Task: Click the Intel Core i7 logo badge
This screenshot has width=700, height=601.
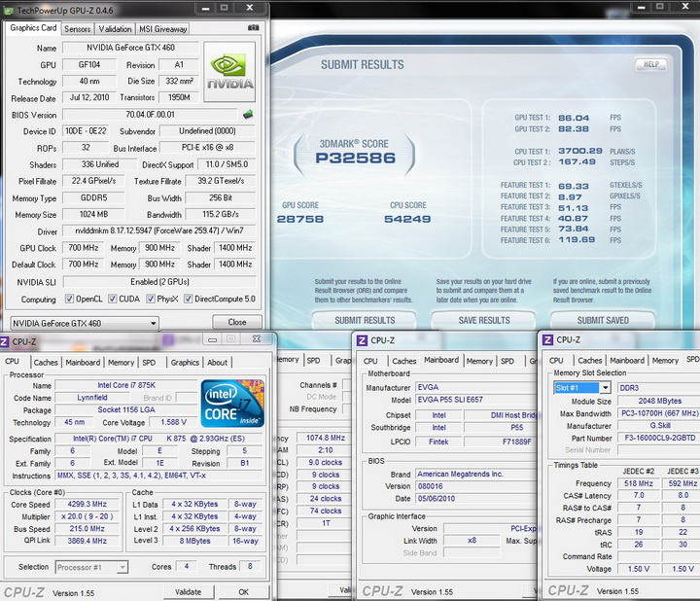Action: coord(231,405)
